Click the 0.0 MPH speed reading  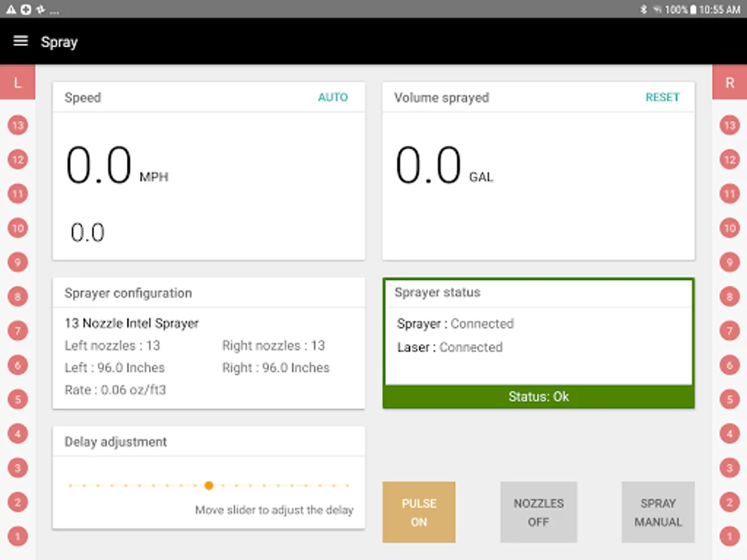tap(117, 166)
